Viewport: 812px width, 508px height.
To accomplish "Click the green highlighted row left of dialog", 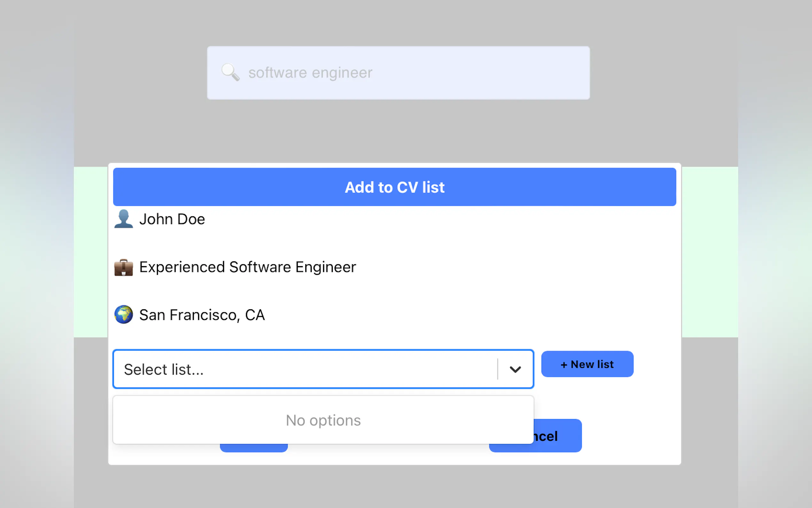I will click(91, 252).
